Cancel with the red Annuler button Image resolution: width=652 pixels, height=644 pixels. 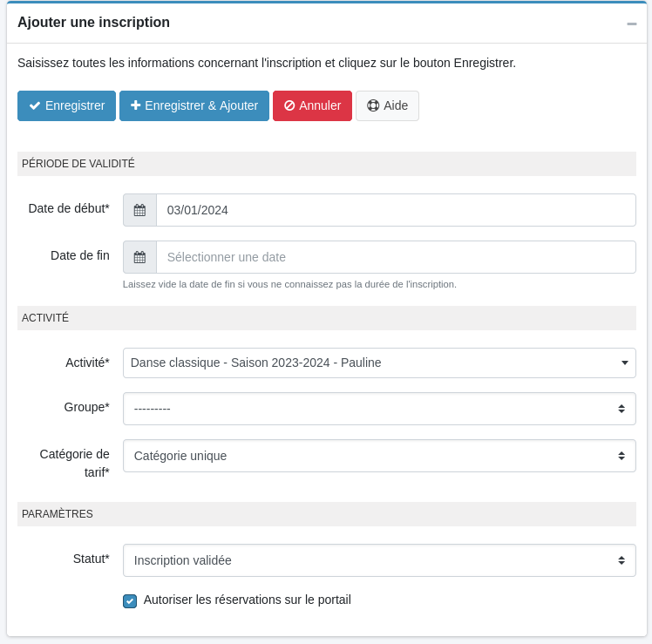click(312, 105)
